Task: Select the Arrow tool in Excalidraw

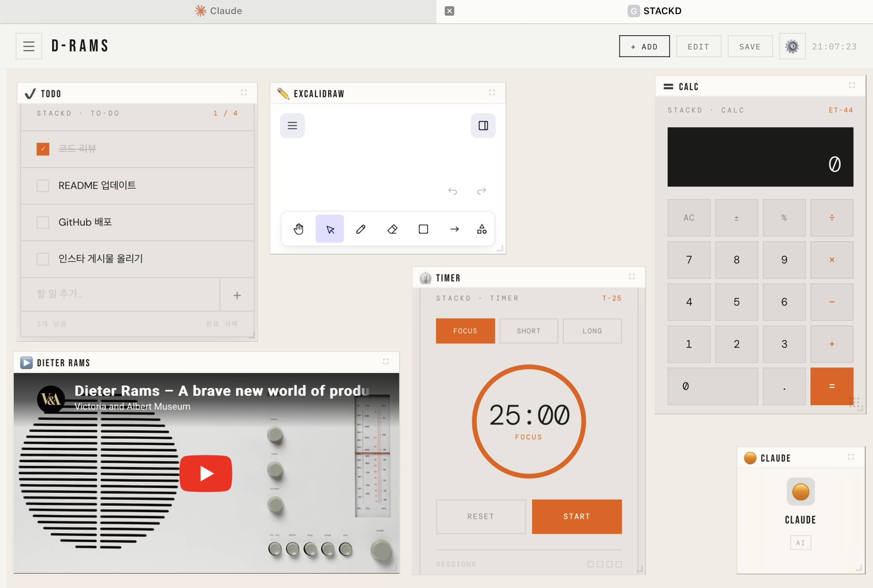Action: click(x=455, y=229)
